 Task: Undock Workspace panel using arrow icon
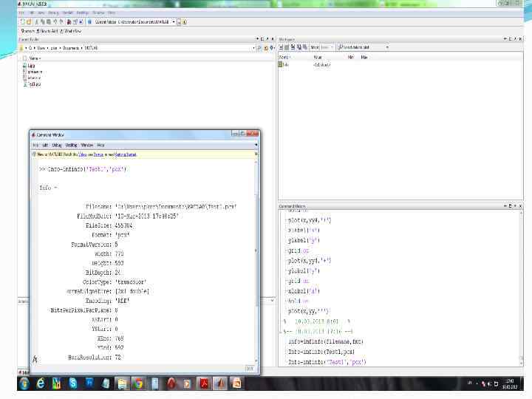coord(515,39)
